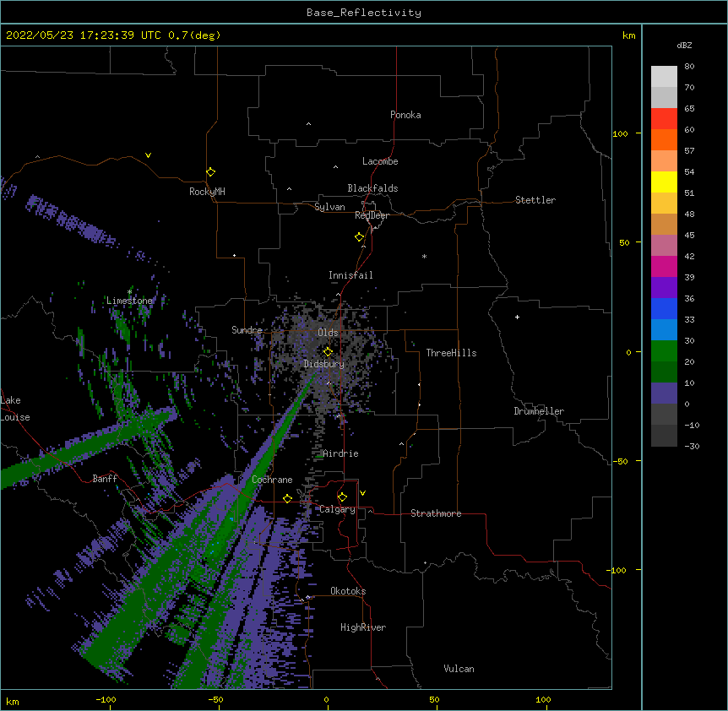The image size is (728, 711).
Task: Click the white plus marker west of Drumheller
Action: pyautogui.click(x=517, y=317)
